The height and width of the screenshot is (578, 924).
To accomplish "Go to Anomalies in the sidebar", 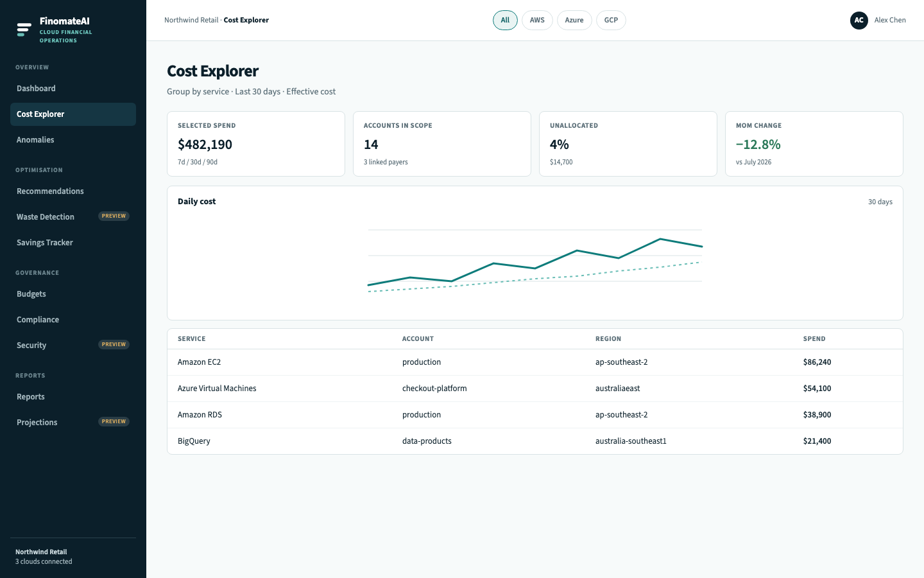I will point(73,140).
